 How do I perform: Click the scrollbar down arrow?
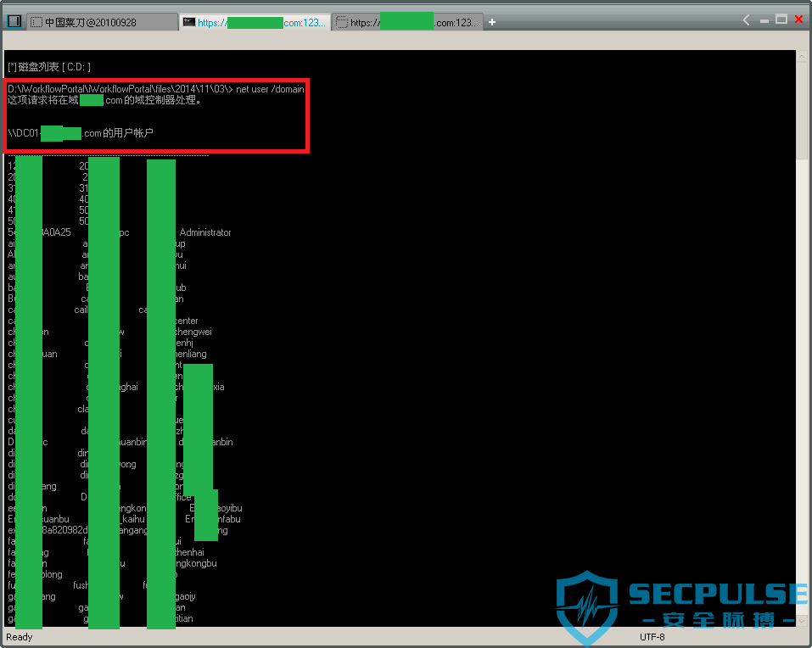coord(802,621)
